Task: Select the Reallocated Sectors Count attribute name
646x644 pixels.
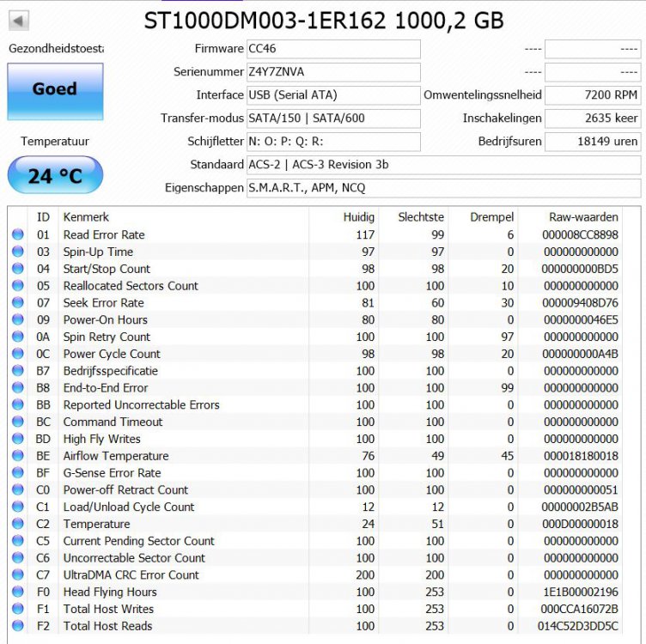Action: pos(131,286)
